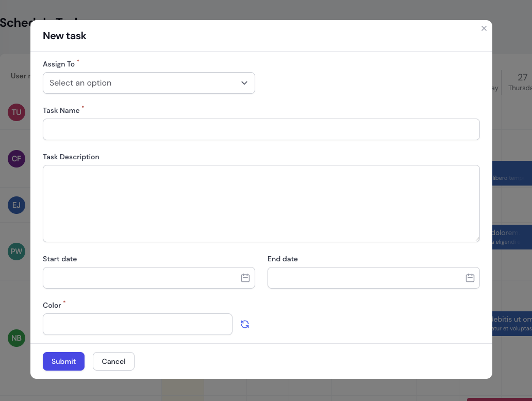This screenshot has width=532, height=401.
Task: Click inside the Task Description textarea
Action: tap(261, 203)
